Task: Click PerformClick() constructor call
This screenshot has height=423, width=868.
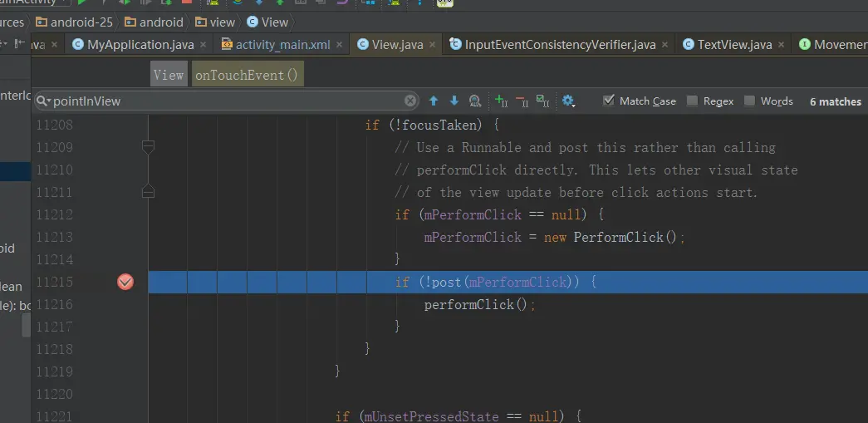Action: (x=625, y=237)
